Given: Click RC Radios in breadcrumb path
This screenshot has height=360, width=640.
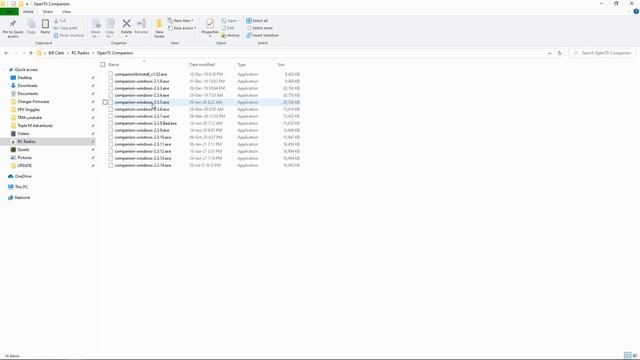Looking at the screenshot, I should [80, 53].
